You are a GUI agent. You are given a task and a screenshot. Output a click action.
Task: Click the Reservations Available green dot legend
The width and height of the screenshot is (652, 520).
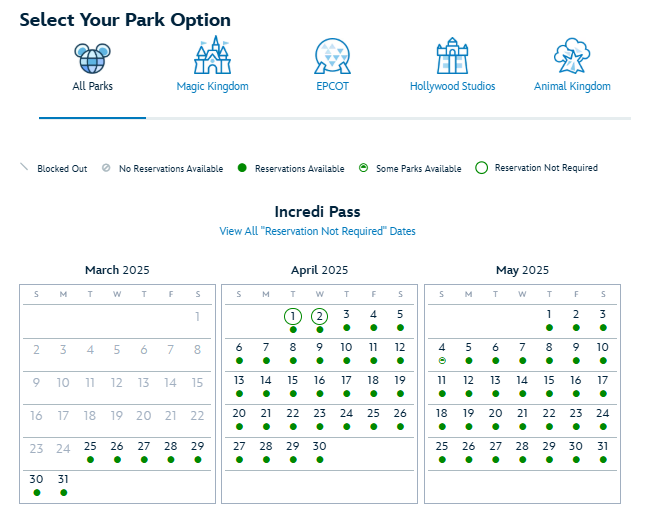pos(243,168)
